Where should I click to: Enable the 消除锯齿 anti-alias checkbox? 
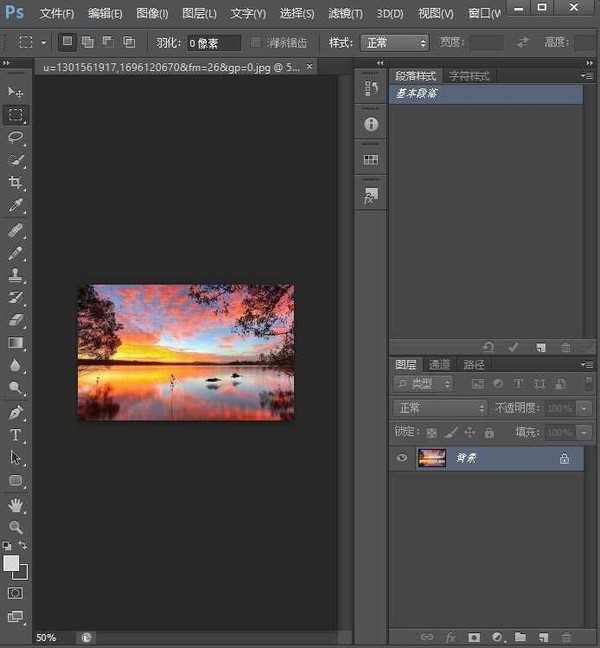[x=257, y=43]
